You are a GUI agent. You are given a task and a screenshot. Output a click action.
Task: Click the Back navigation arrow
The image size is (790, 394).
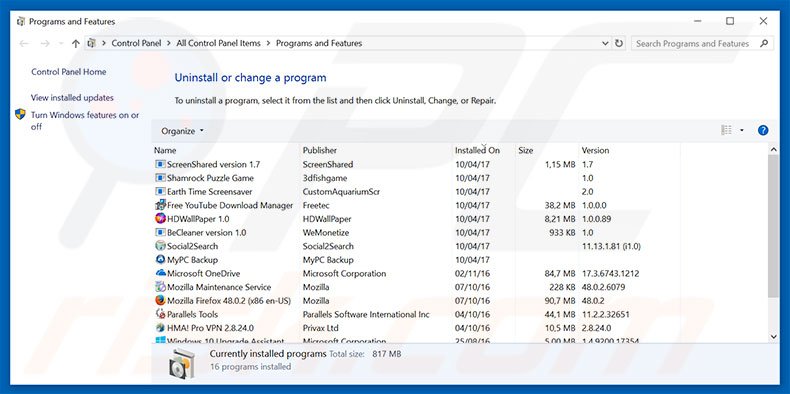24,44
